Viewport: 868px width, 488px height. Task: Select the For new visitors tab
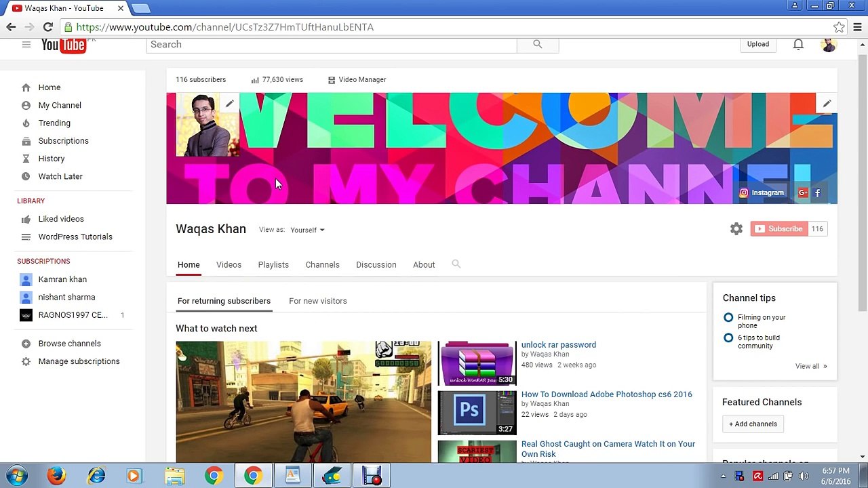(318, 301)
